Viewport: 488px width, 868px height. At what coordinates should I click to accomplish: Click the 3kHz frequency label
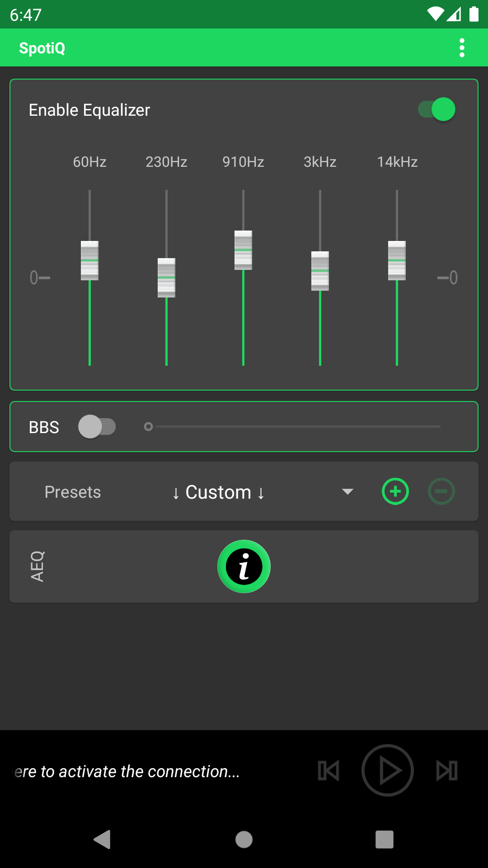320,162
